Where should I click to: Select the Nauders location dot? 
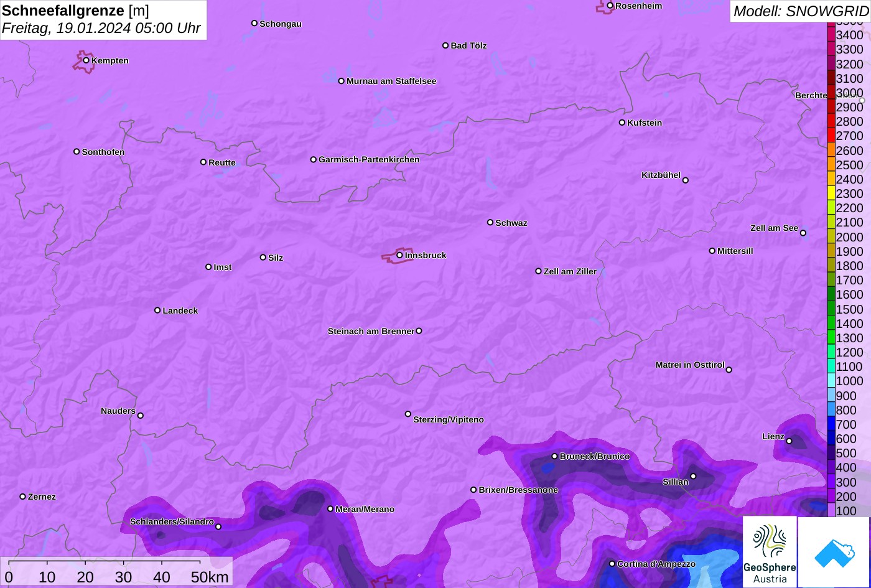140,416
